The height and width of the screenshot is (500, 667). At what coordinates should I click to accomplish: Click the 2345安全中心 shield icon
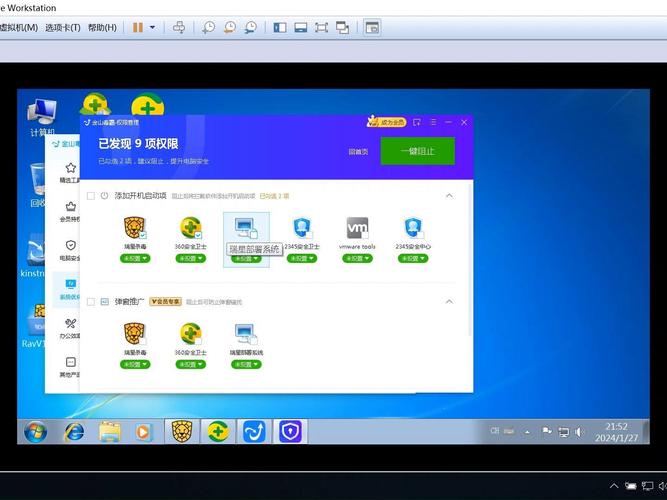(x=413, y=228)
